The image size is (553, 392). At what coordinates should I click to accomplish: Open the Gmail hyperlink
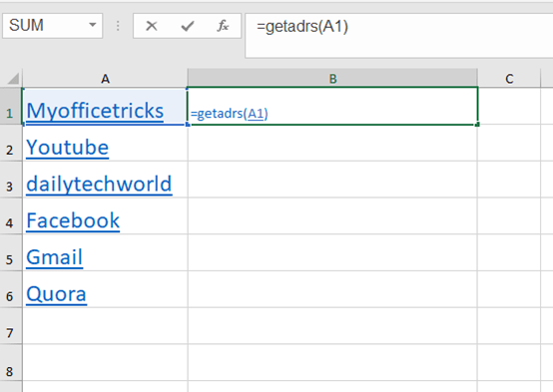click(55, 257)
